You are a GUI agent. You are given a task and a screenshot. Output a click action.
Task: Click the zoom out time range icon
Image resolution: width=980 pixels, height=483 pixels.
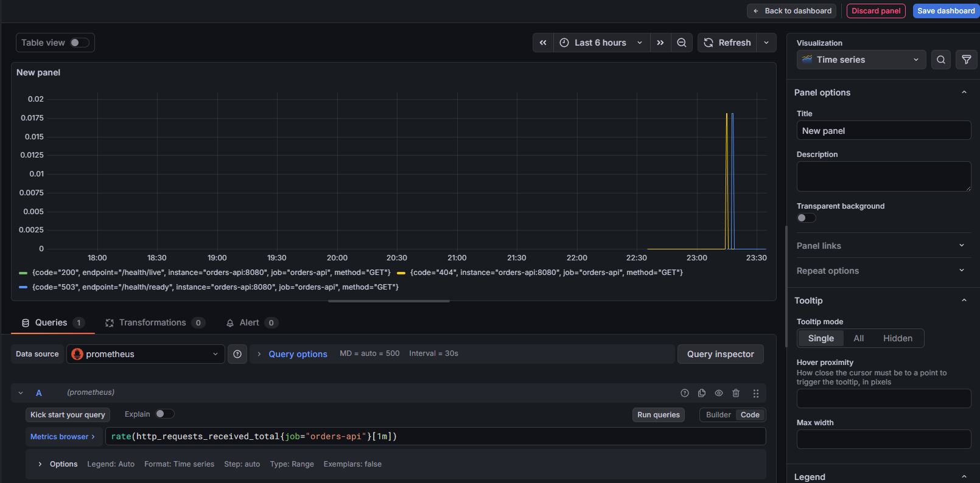click(x=682, y=43)
